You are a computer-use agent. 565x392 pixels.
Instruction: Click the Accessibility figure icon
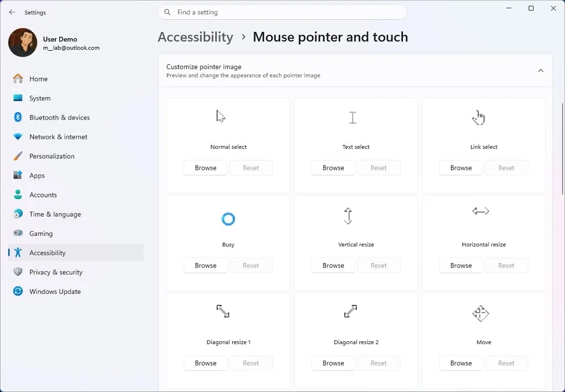tap(18, 253)
